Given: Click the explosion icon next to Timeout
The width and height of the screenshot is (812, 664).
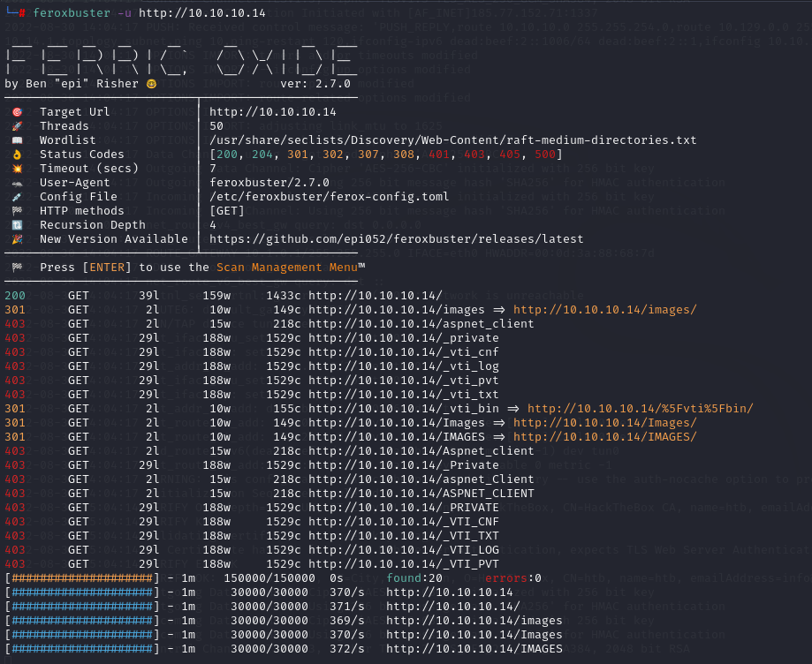Looking at the screenshot, I should 17,169.
